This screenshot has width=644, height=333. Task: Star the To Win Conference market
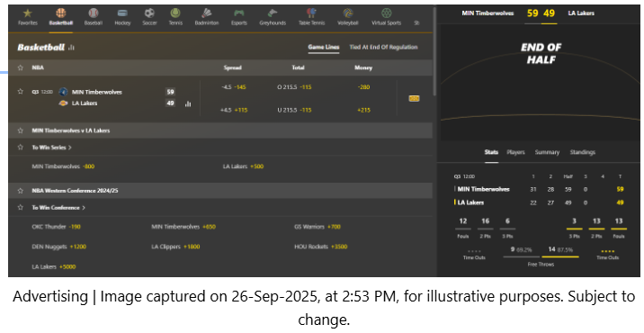[21, 207]
